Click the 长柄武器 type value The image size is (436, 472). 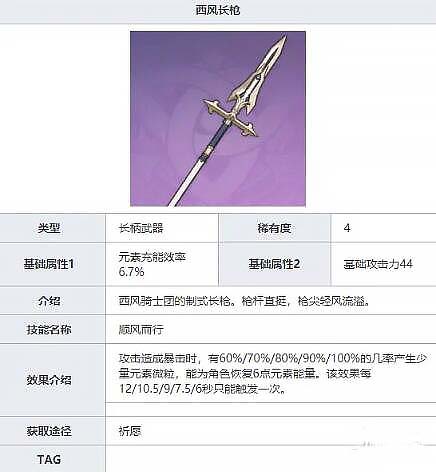tap(141, 228)
